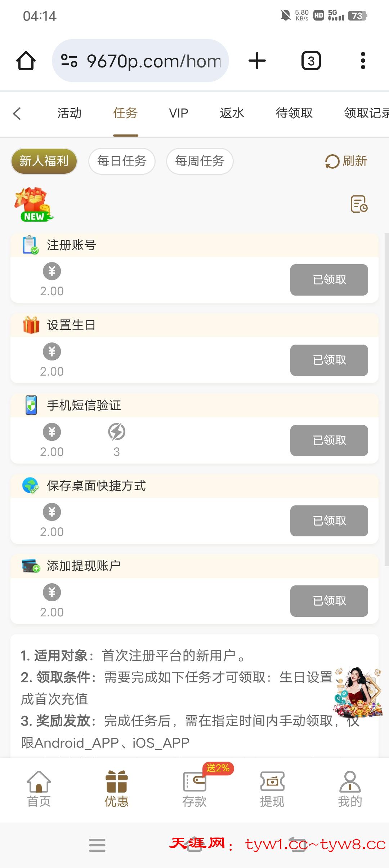Select the 新人福利 filter
389x868 pixels.
point(44,161)
